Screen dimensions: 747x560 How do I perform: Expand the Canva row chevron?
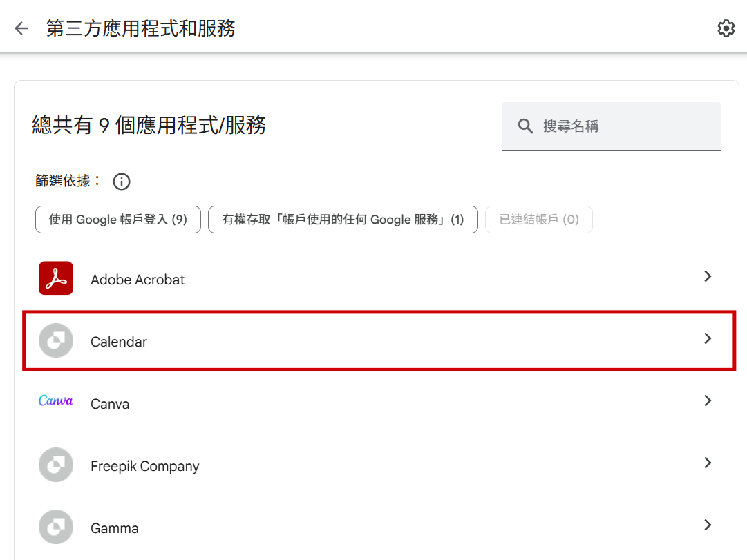coord(707,401)
